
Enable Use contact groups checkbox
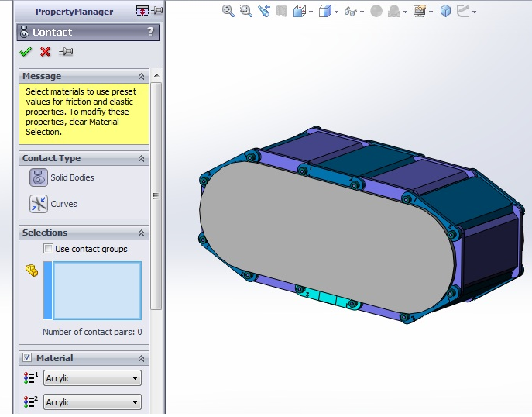48,249
